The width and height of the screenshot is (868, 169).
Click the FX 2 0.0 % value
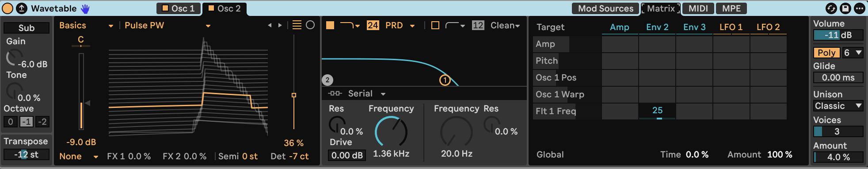(x=195, y=157)
